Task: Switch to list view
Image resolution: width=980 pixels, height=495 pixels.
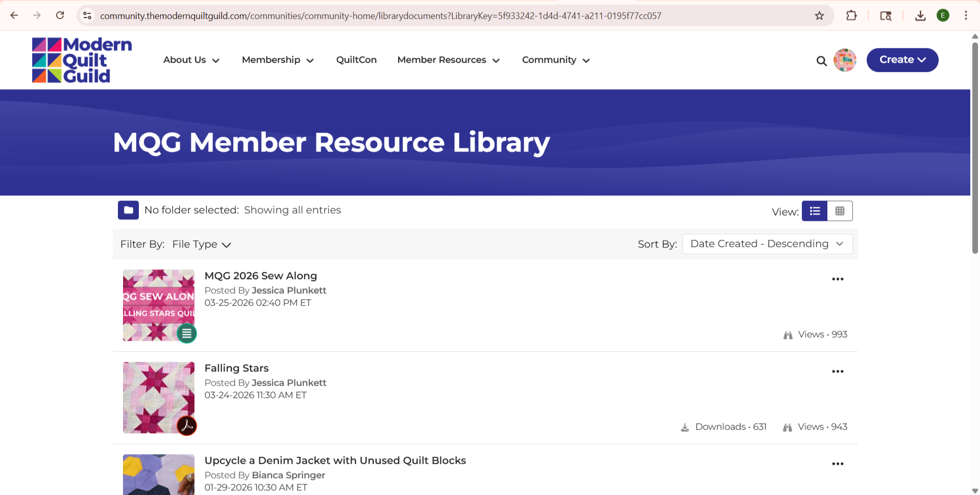Action: coord(815,211)
